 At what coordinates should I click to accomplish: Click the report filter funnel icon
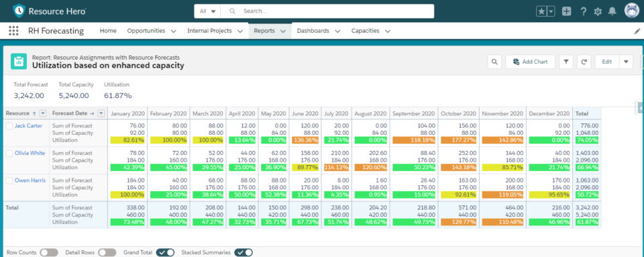click(x=566, y=62)
